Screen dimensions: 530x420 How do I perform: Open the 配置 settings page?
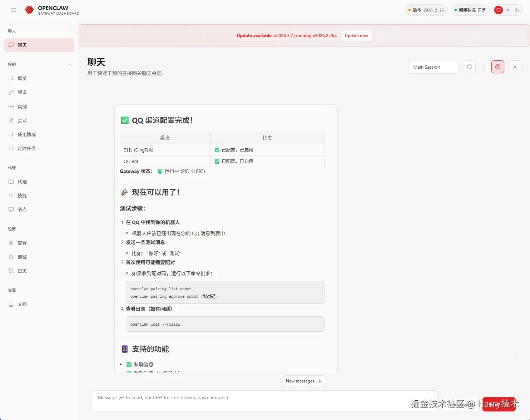tap(22, 243)
